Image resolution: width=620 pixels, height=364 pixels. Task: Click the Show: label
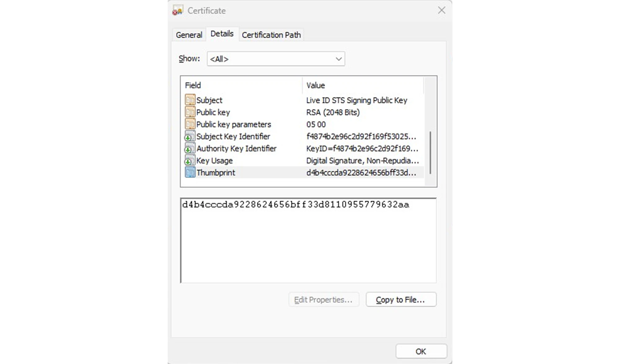(x=189, y=59)
